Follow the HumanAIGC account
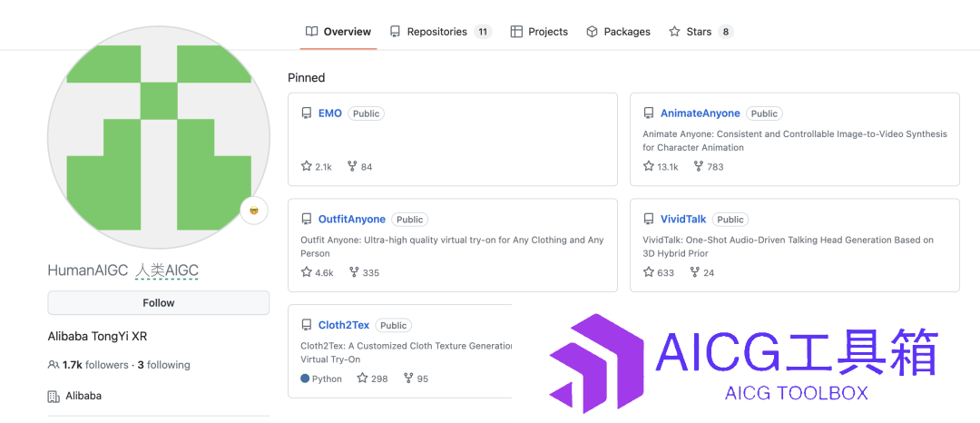 (159, 302)
